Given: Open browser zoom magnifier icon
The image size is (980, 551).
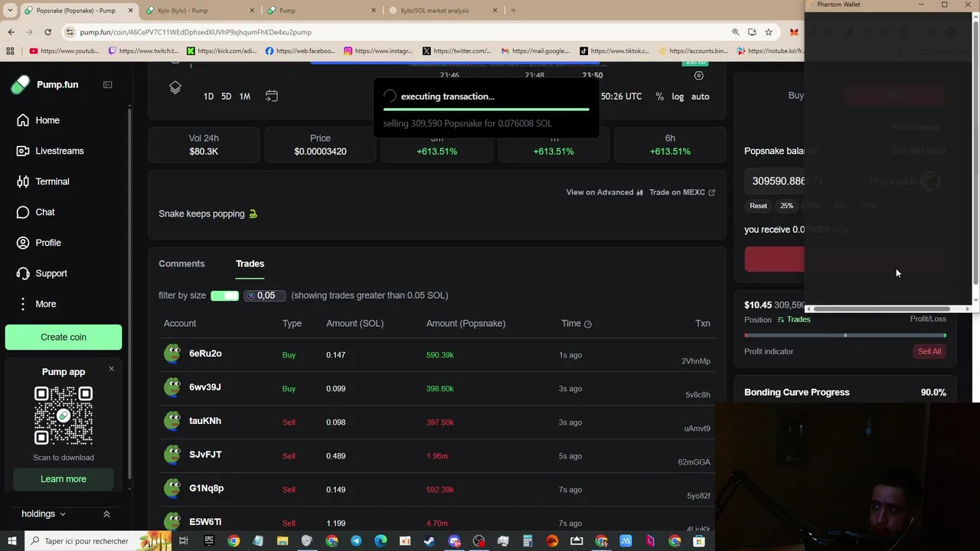Looking at the screenshot, I should pos(736,32).
